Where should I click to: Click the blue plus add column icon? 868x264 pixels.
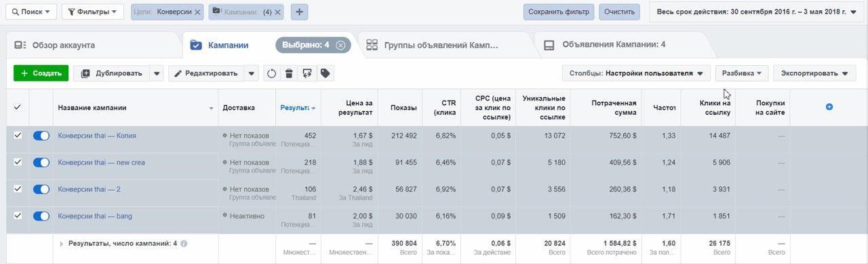tap(829, 107)
